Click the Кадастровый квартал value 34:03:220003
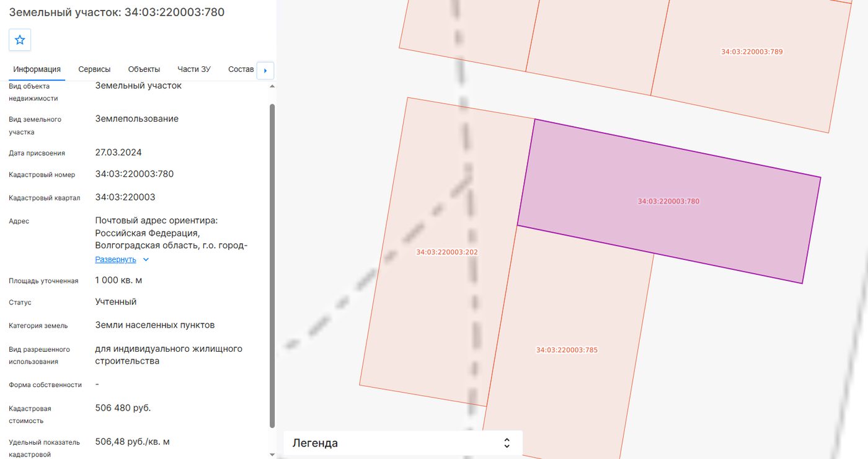 point(125,197)
